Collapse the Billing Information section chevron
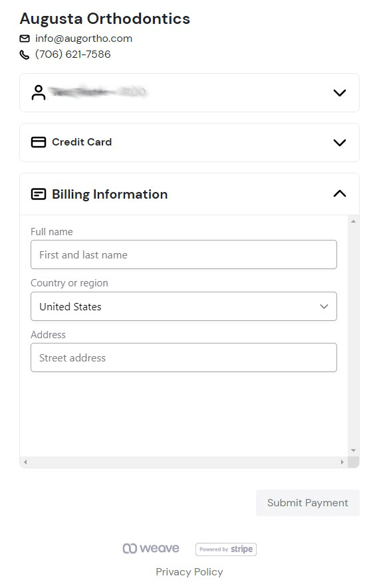 (340, 193)
